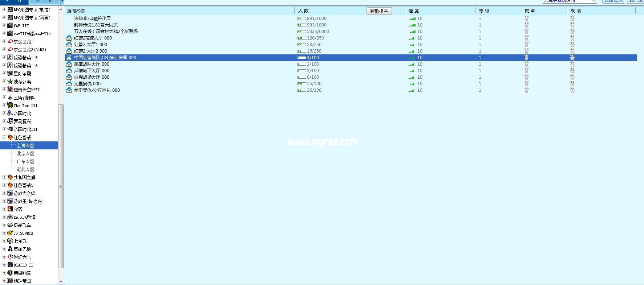Viewport: 644px width, 285px height.
Task: Click the occupancy bar showing 120/250
Action: pyautogui.click(x=301, y=38)
